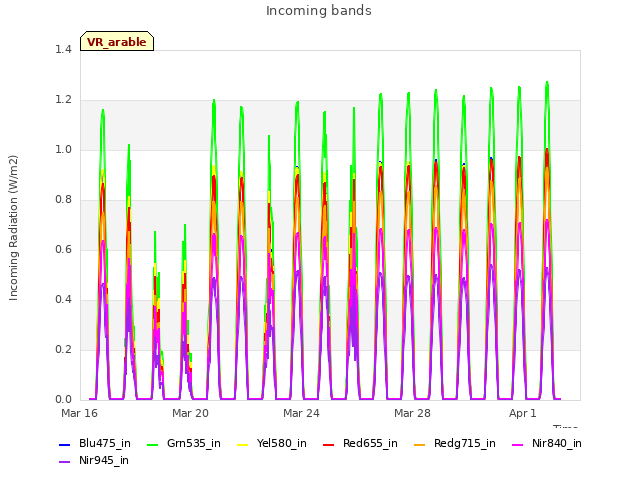Click the magenta Nir840_in color marker
This screenshot has height=480, width=640.
point(518,444)
